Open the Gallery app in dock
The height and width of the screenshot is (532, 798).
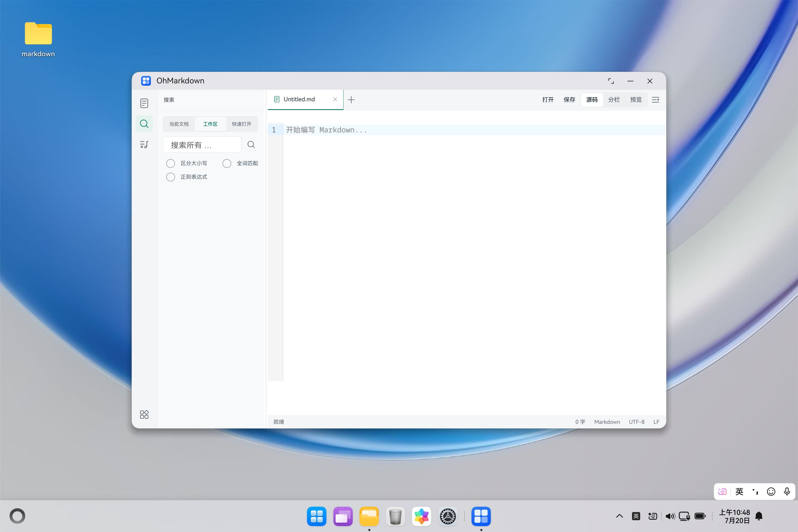(x=422, y=516)
